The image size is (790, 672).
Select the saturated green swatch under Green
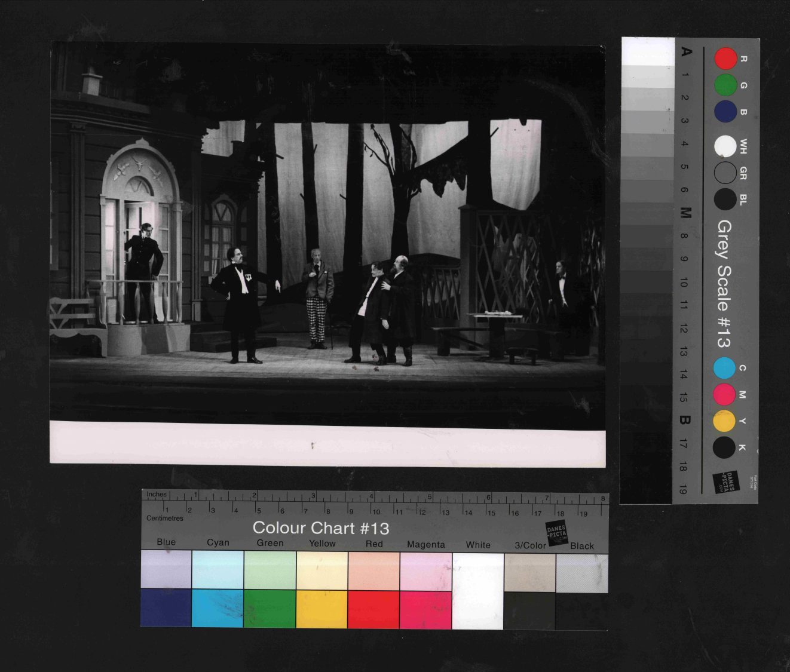(270, 609)
